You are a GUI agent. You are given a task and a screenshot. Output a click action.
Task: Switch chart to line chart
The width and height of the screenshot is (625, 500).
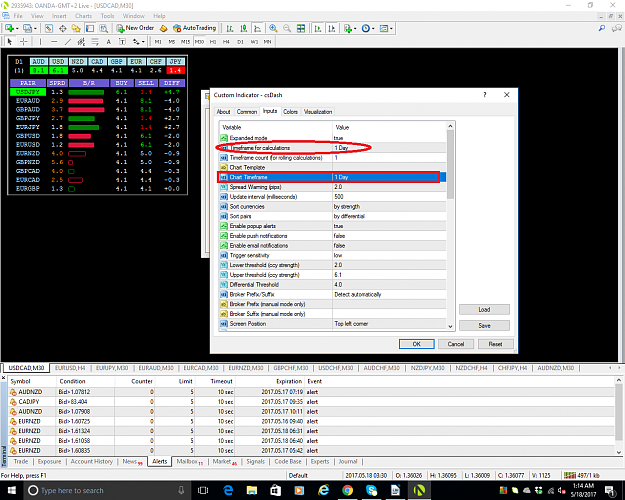tap(257, 28)
